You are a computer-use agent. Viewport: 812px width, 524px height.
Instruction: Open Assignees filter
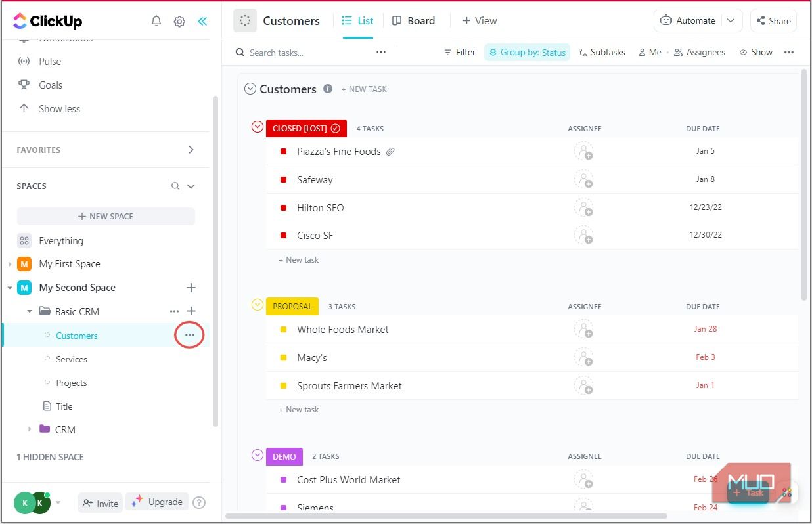click(x=700, y=53)
